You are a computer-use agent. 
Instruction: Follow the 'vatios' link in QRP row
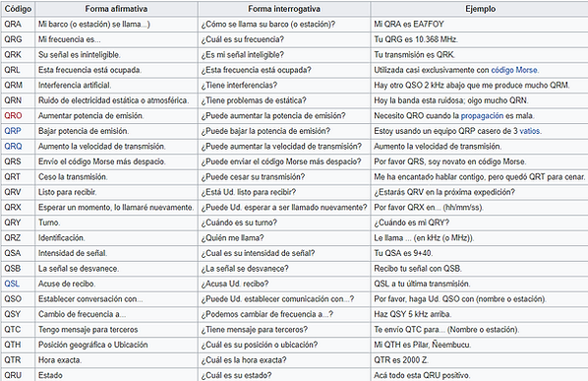tap(530, 131)
